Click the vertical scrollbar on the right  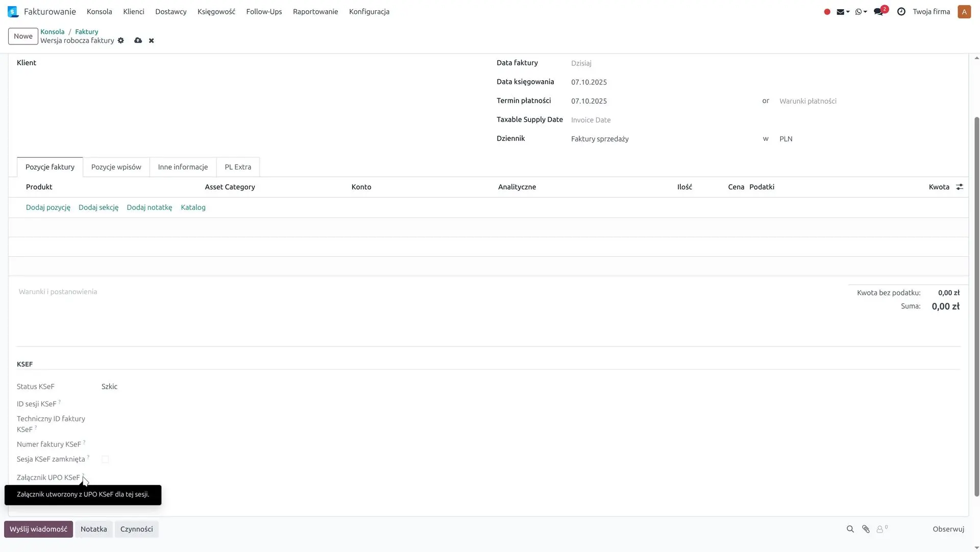point(976,306)
